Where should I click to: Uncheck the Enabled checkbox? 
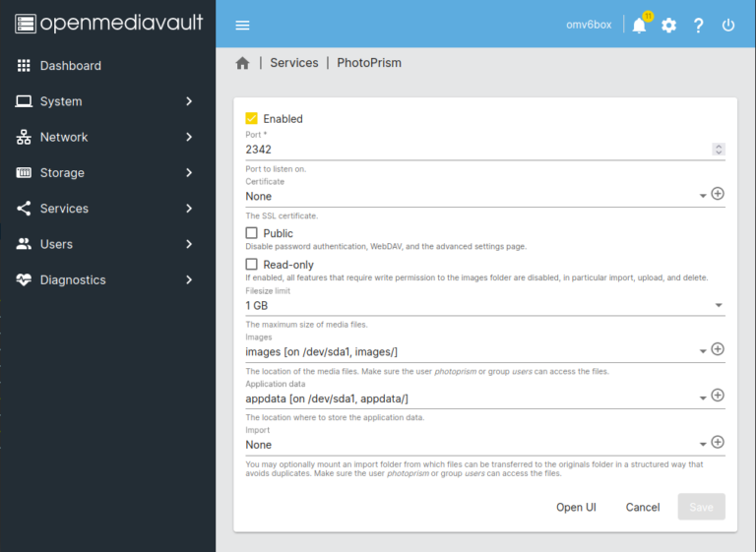pos(252,119)
